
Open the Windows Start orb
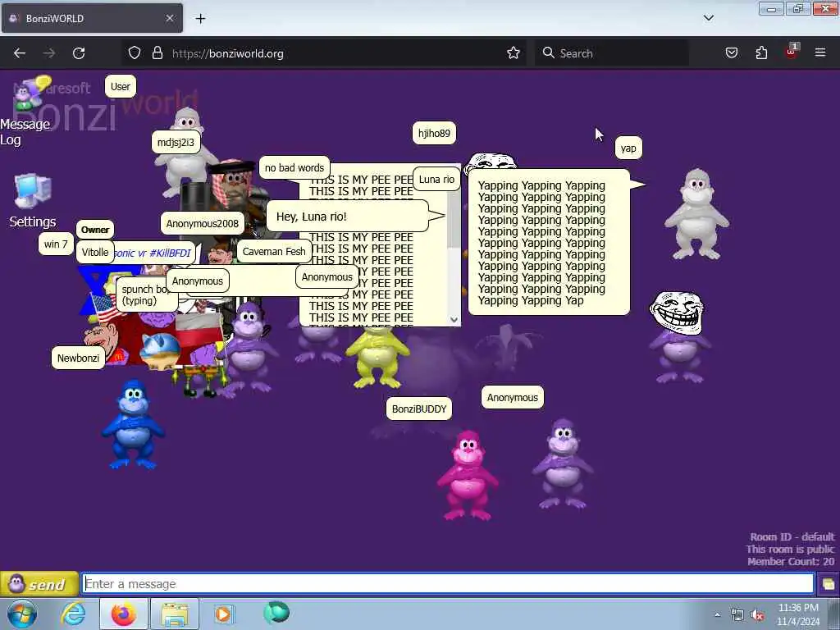coord(22,614)
